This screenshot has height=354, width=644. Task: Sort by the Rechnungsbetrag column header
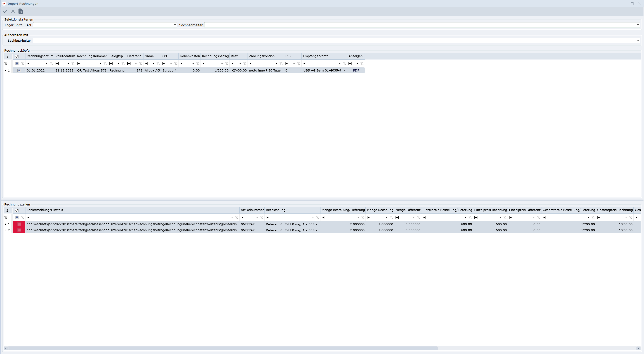(215, 56)
